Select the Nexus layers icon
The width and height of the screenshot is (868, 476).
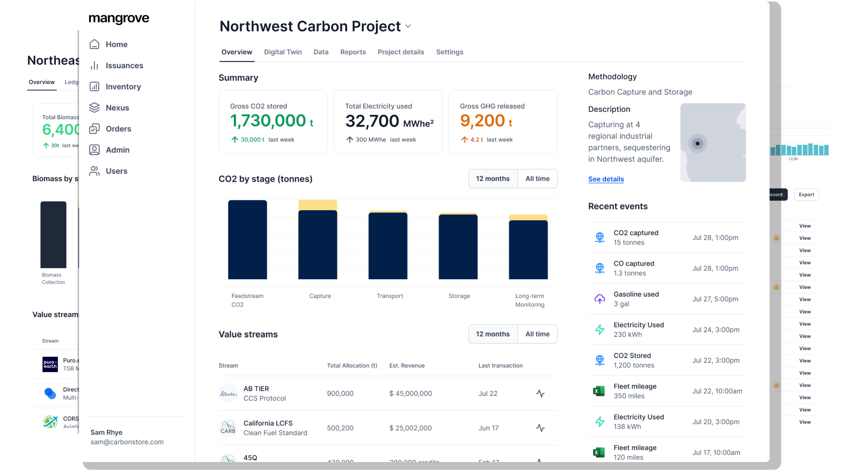point(94,108)
